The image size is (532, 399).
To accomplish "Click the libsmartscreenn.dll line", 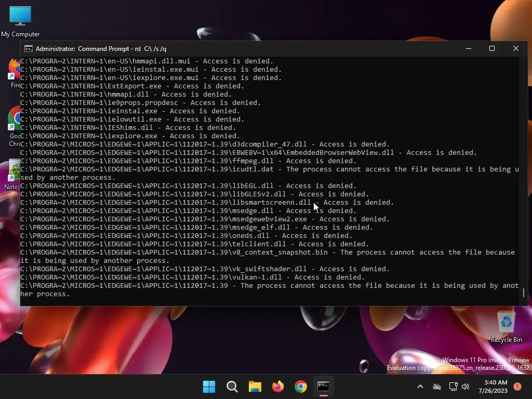I will pyautogui.click(x=207, y=202).
